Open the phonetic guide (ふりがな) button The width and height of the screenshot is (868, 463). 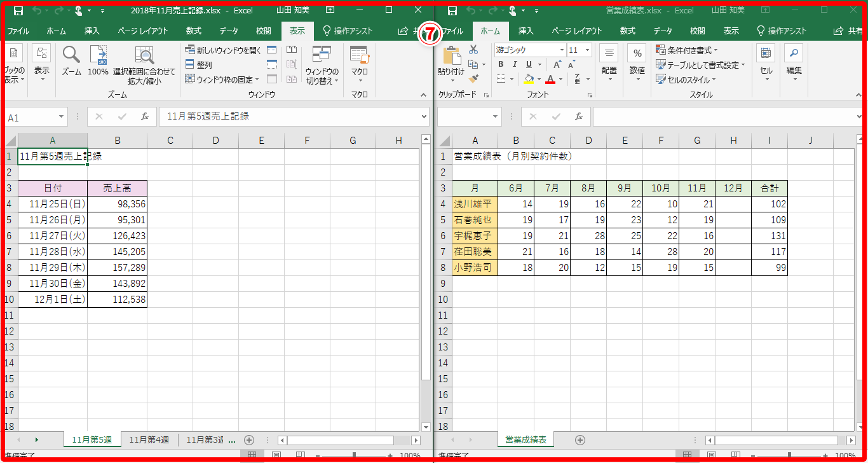coord(578,79)
